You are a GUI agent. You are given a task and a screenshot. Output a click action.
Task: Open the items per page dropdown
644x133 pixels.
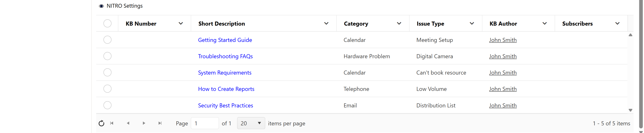click(x=251, y=123)
